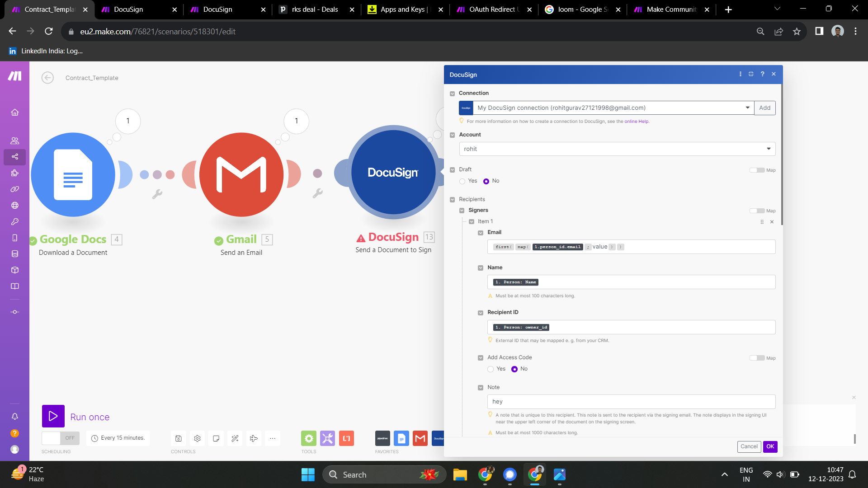This screenshot has height=488, width=868.
Task: Click the Webhooks globe icon in sidebar
Action: pyautogui.click(x=15, y=206)
